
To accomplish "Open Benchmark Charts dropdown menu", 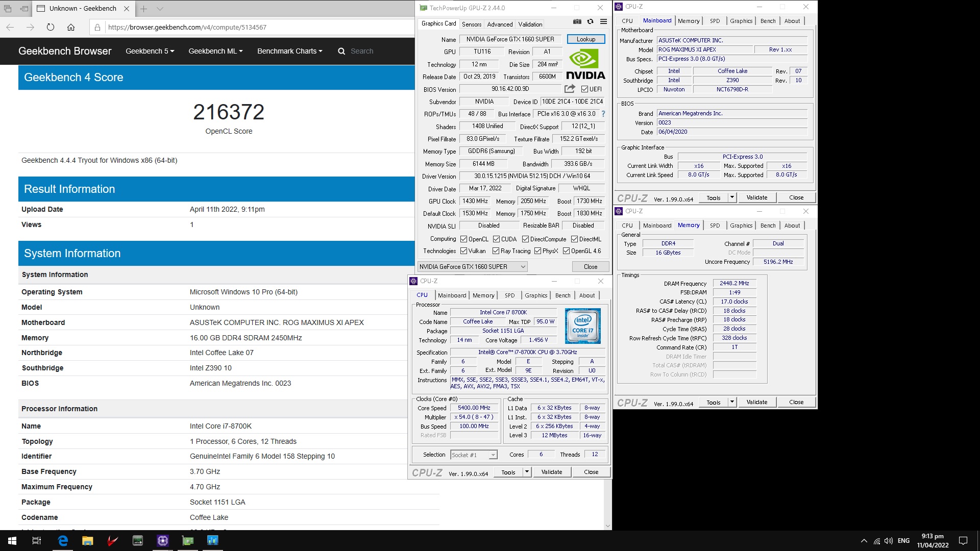I will [x=290, y=51].
